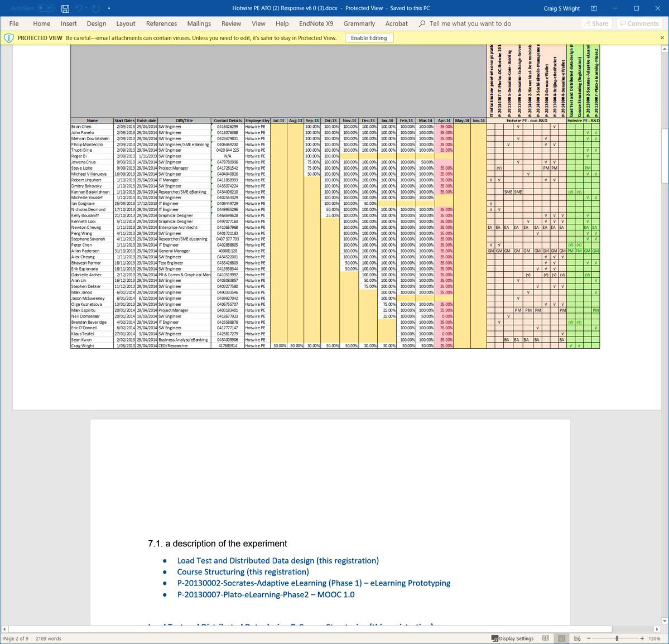Open the Insert ribbon tab
The height and width of the screenshot is (644, 669).
(69, 23)
